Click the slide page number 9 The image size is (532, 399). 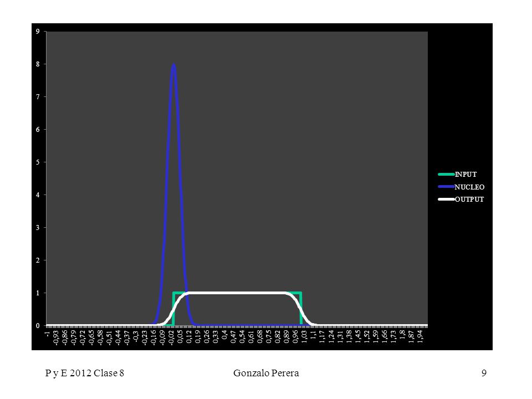(x=484, y=373)
